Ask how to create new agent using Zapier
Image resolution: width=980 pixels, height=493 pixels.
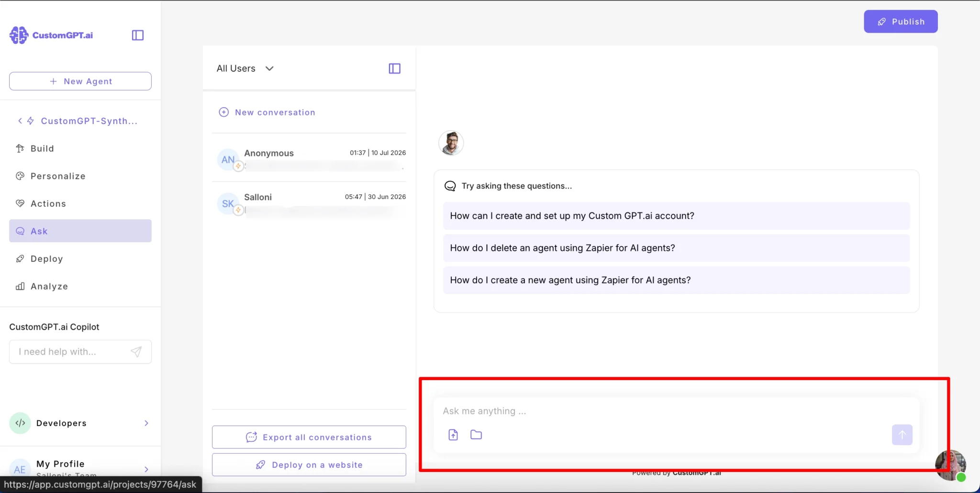[676, 280]
